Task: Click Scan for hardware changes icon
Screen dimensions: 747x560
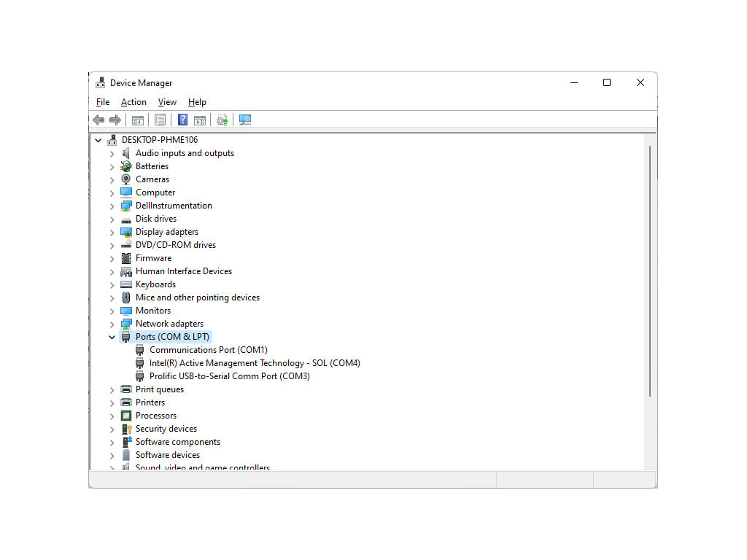Action: coord(245,120)
